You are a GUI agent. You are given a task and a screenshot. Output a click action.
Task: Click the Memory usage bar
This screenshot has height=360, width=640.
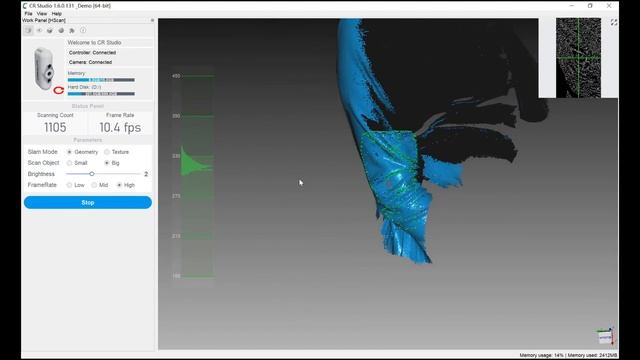coord(101,80)
